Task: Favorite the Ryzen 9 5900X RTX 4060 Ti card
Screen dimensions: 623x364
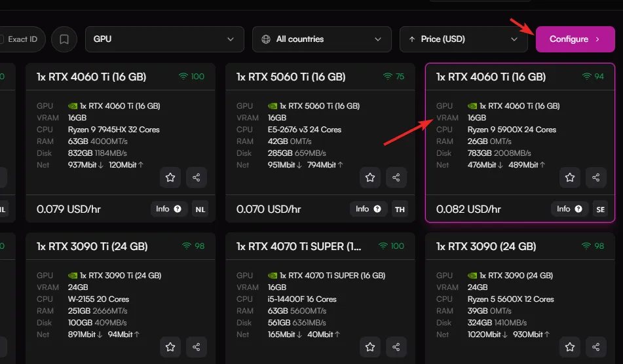Action: tap(570, 177)
